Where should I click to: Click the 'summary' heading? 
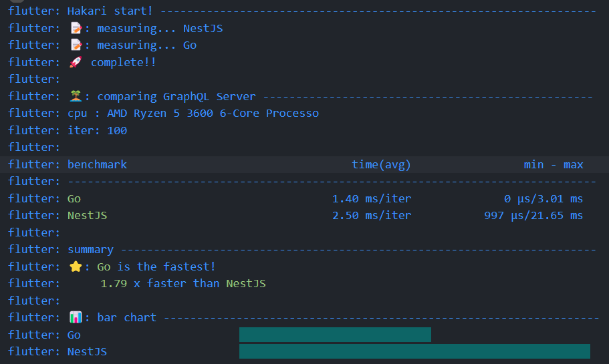[x=90, y=250]
